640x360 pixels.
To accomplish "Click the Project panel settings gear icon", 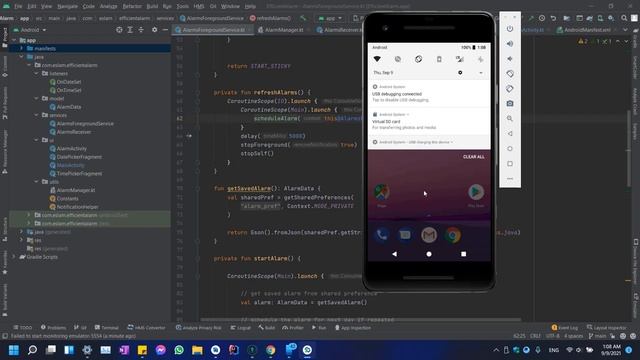I will [154, 30].
